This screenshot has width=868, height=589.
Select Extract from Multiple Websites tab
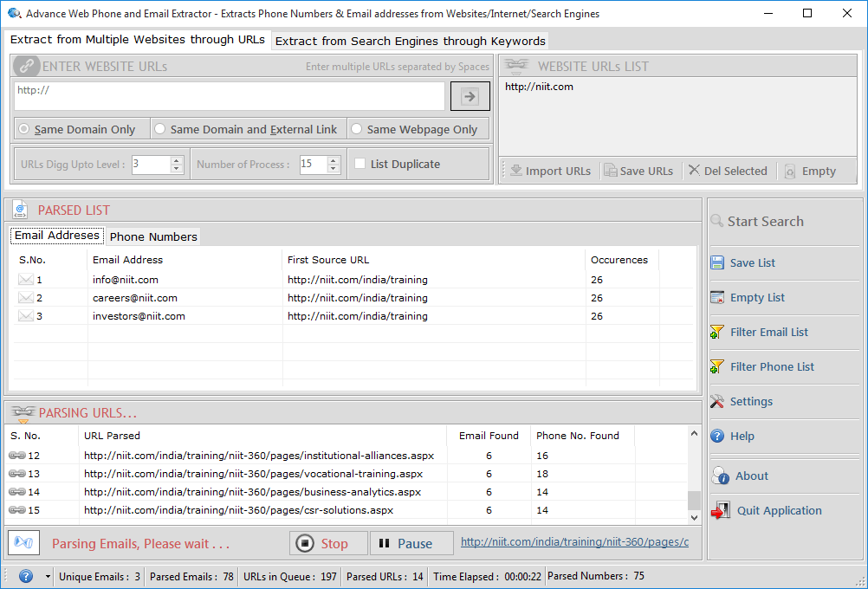tap(138, 39)
